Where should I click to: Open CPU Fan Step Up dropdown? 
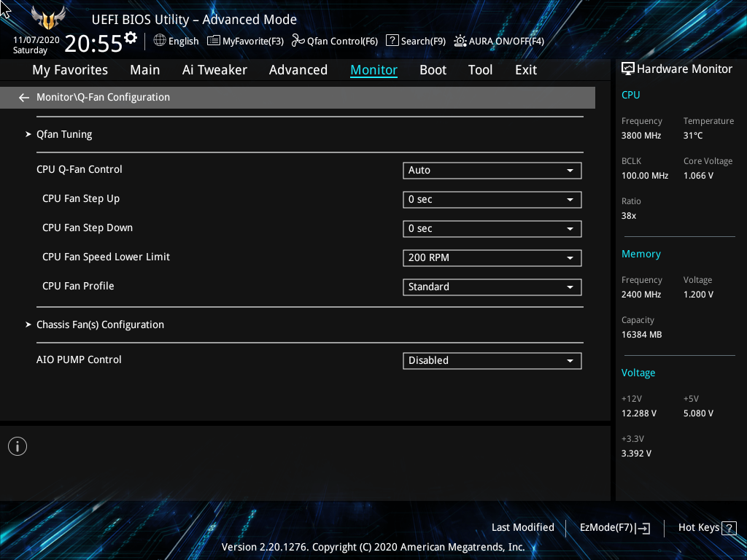[x=492, y=200]
